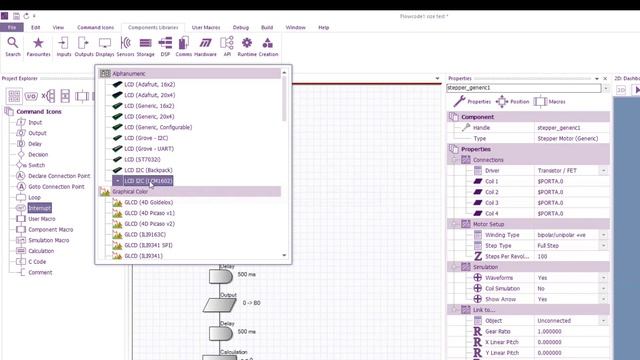The width and height of the screenshot is (640, 360).
Task: Collapse the Alphanumeric category header
Action: [189, 73]
